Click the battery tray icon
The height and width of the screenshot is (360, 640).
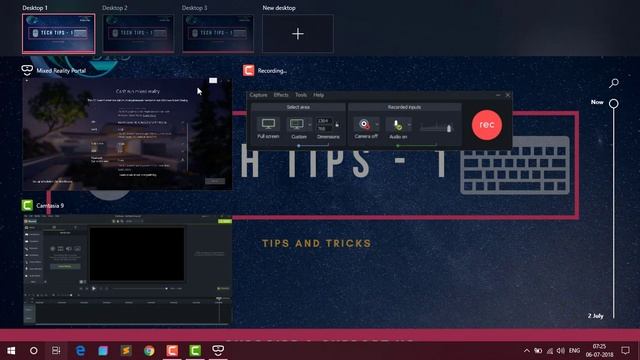[538, 351]
